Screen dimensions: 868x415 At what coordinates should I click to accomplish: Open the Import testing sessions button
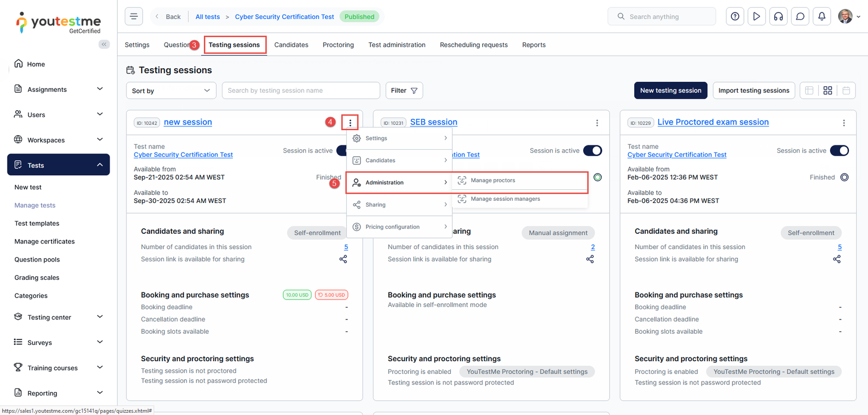[x=754, y=91]
